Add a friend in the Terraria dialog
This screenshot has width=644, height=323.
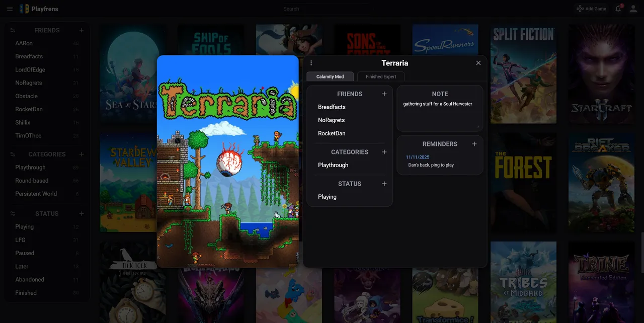click(384, 94)
